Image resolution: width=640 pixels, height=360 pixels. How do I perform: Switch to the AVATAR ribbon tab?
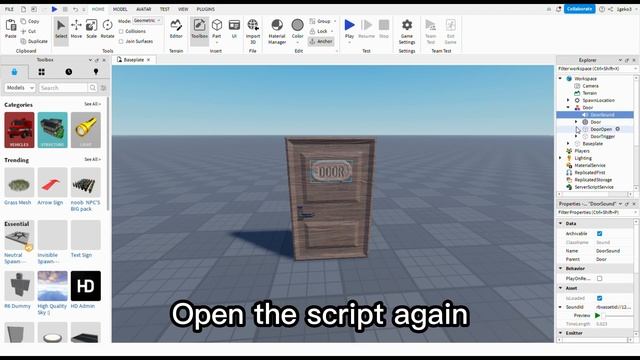pyautogui.click(x=144, y=9)
